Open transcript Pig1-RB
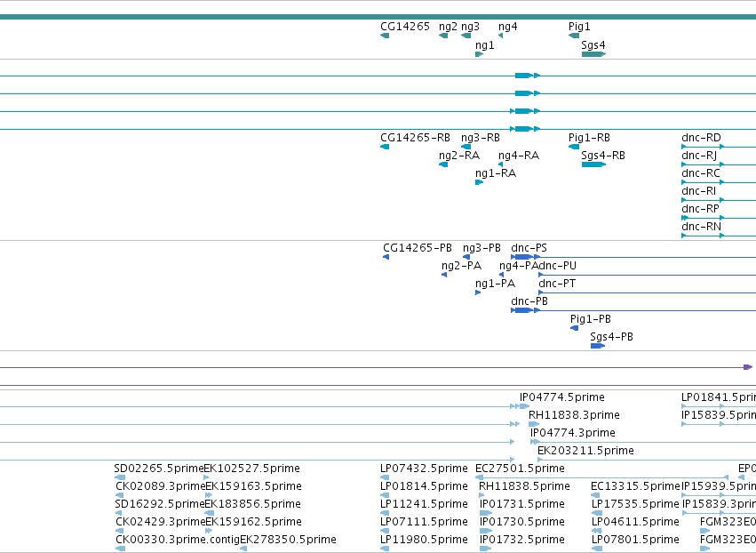Screen dimensions: 756x553 [x=589, y=138]
